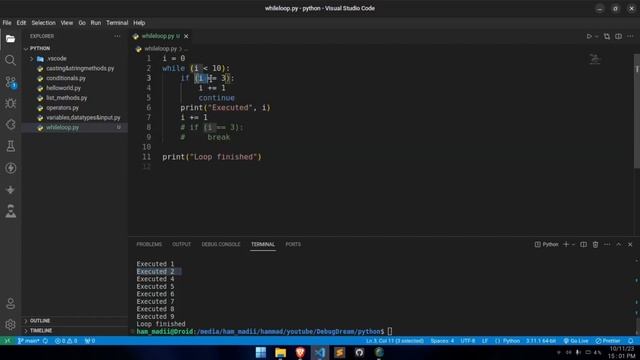Open casting&stringmethods.py in the explorer
Viewport: 640px width, 360px height.
coord(75,68)
